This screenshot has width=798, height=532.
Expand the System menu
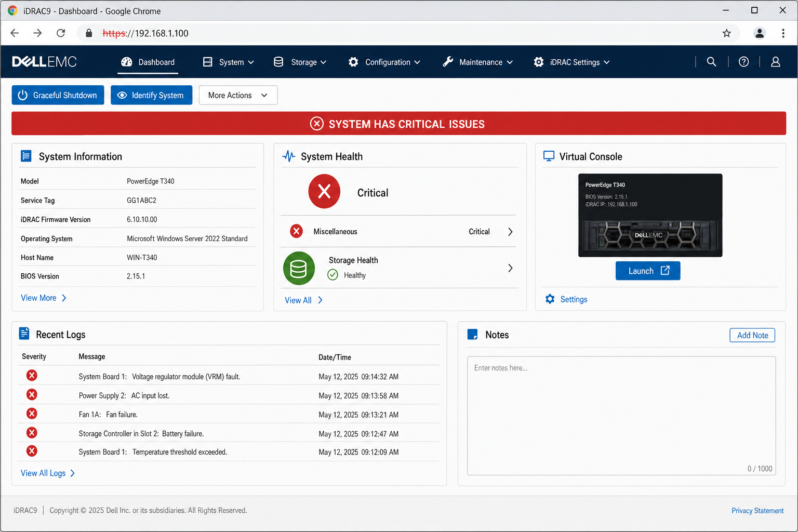[229, 62]
